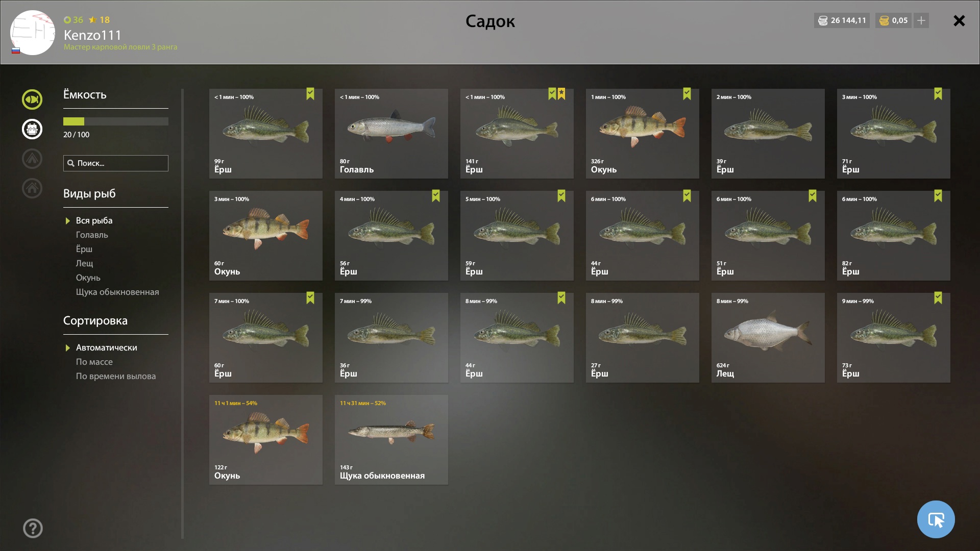Click the Kenzo111 profile avatar

coord(32,33)
